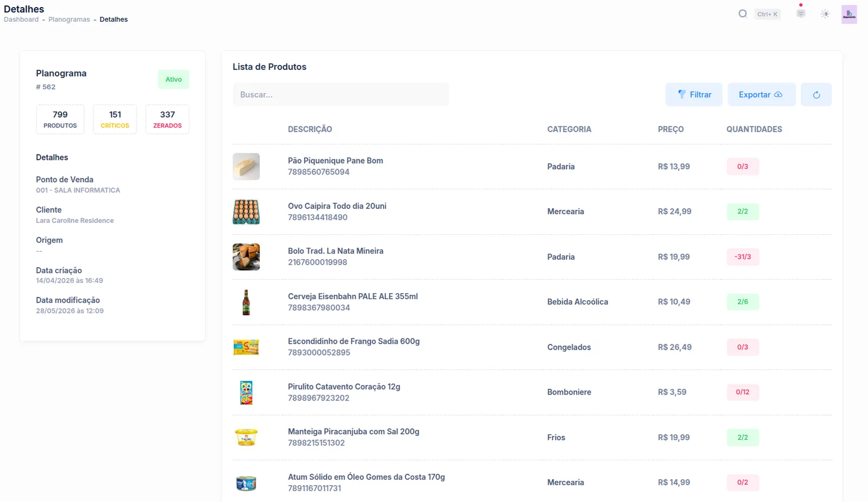Go to Dashboard breadcrumb
The height and width of the screenshot is (502, 868).
pos(21,20)
